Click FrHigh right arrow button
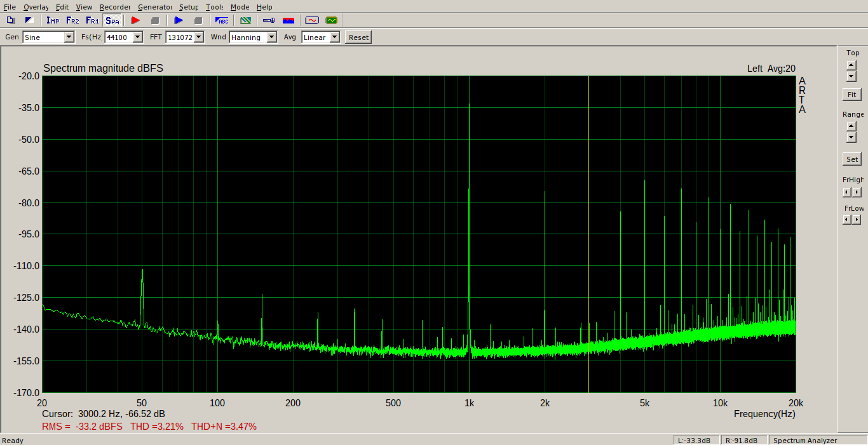The height and width of the screenshot is (445, 868). (x=857, y=192)
